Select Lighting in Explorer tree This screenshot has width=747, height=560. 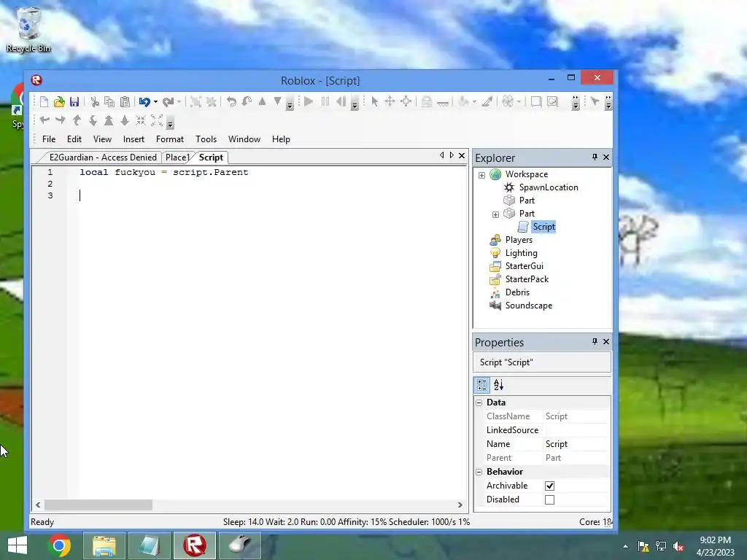[521, 253]
